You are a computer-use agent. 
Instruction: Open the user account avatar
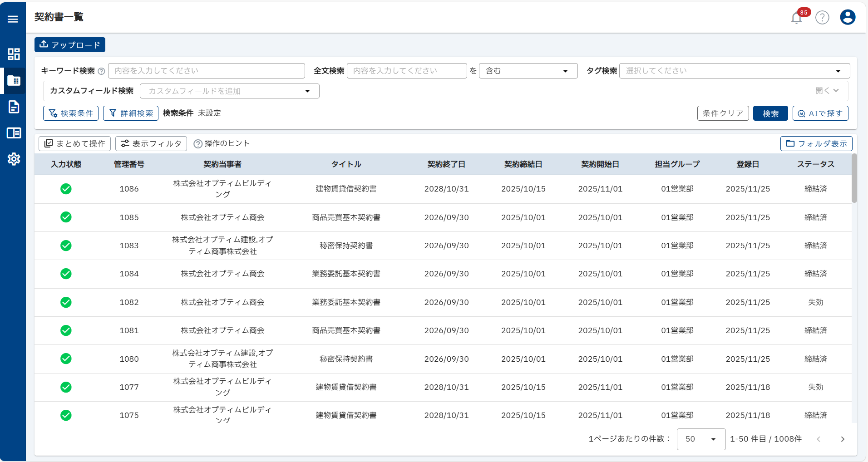point(848,17)
